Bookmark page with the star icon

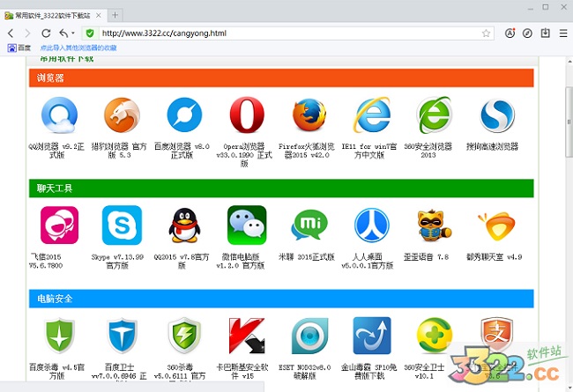486,33
